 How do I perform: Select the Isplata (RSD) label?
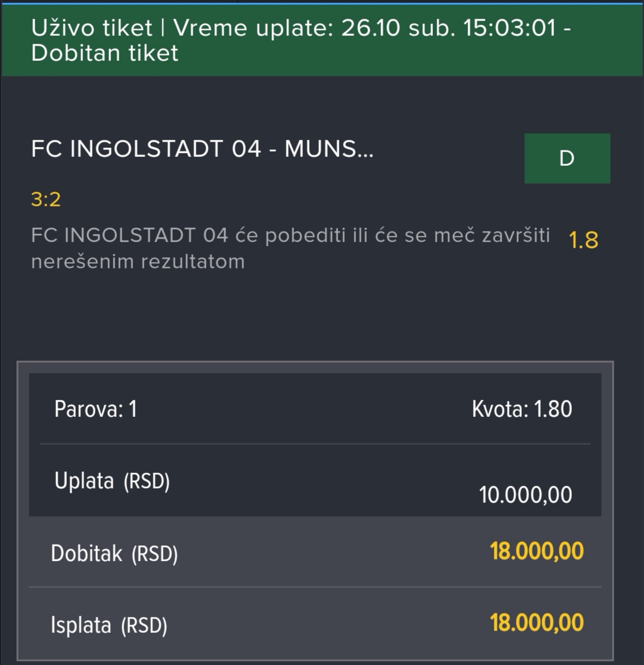pyautogui.click(x=109, y=625)
